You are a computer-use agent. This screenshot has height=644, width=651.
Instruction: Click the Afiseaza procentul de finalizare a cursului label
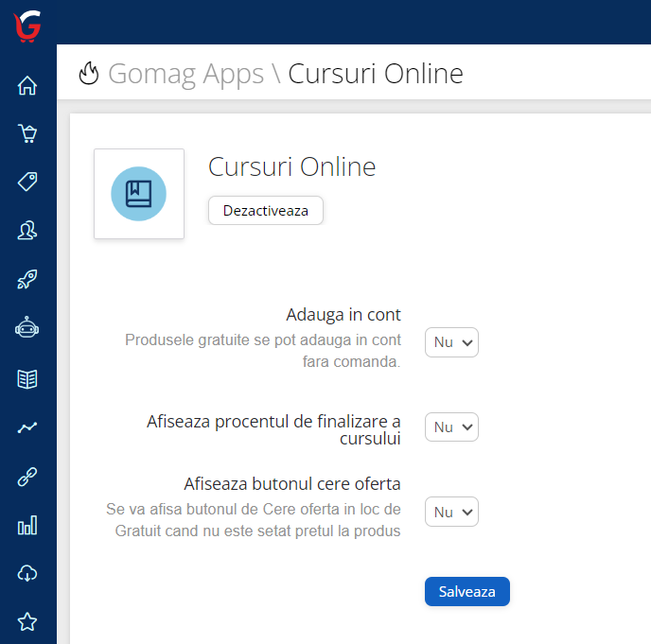click(x=273, y=429)
